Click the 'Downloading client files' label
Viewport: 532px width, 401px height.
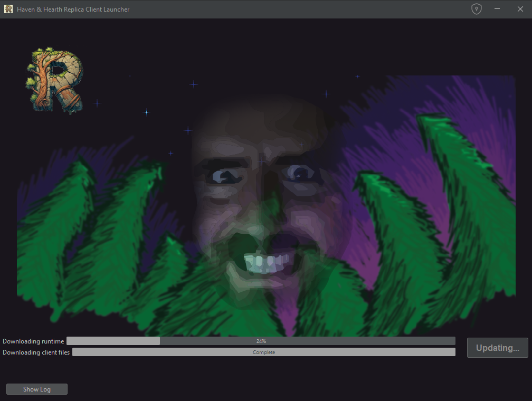(x=36, y=352)
